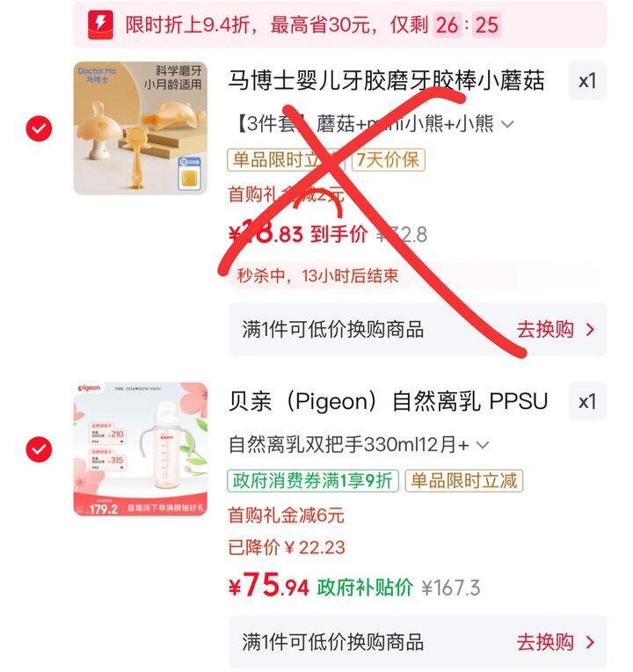Tap the 政府消费券满1享9折 tag
The image size is (633, 672).
tap(313, 480)
